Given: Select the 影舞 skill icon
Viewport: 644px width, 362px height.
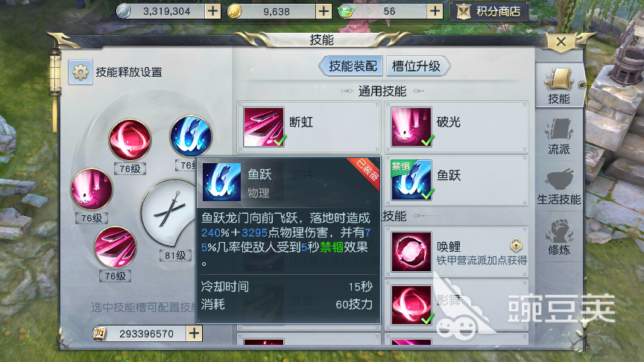Looking at the screenshot, I should [x=411, y=305].
